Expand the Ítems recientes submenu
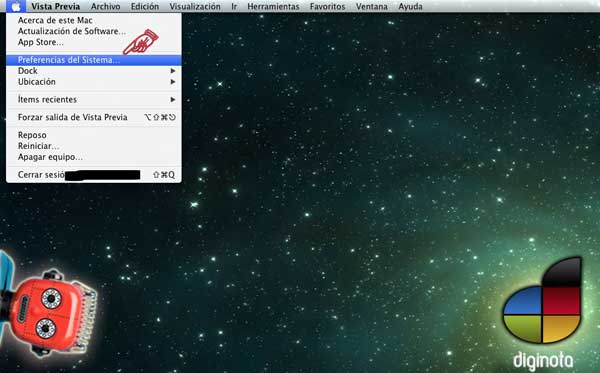Image resolution: width=600 pixels, height=373 pixels. click(x=94, y=99)
